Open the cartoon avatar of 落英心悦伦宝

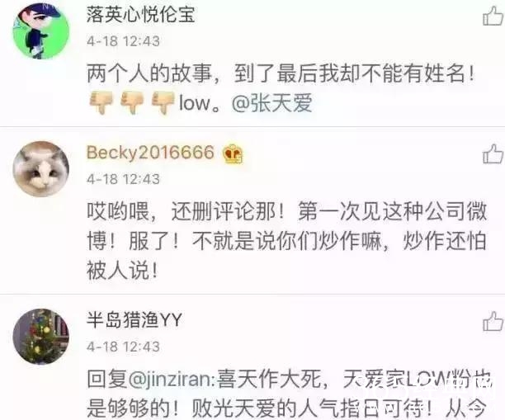[41, 31]
